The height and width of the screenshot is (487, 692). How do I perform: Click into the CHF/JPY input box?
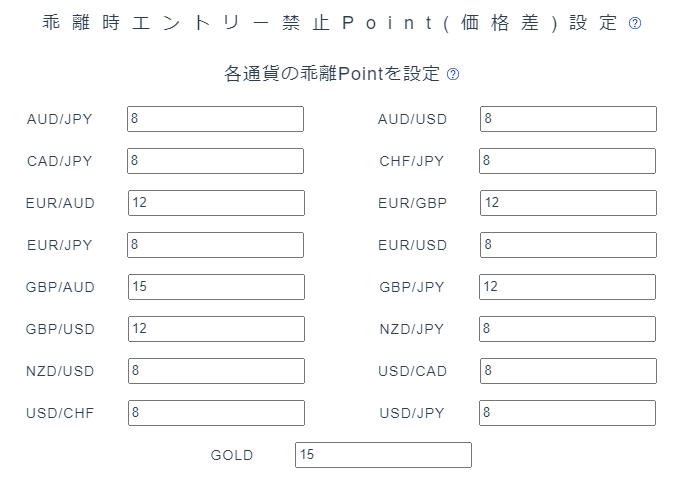[x=568, y=161]
